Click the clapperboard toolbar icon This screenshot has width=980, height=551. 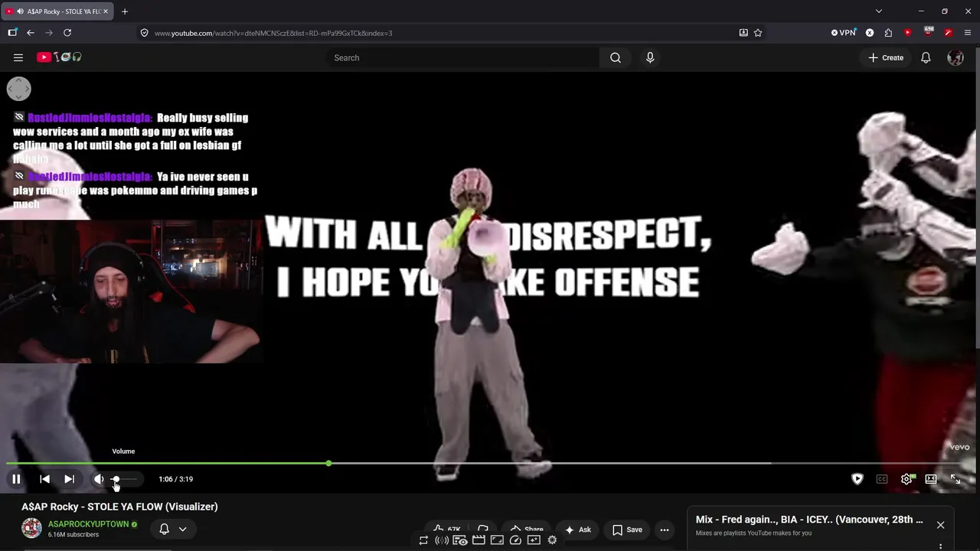tap(479, 540)
